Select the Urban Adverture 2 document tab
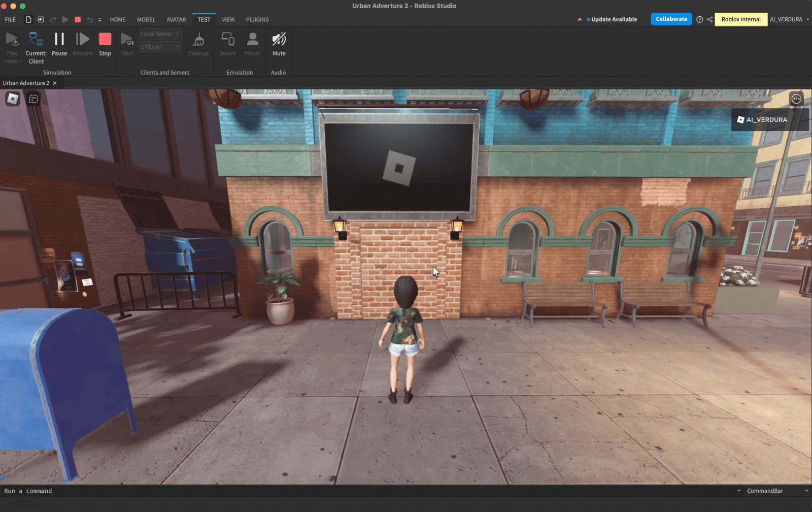Viewport: 812px width, 512px height. (26, 83)
